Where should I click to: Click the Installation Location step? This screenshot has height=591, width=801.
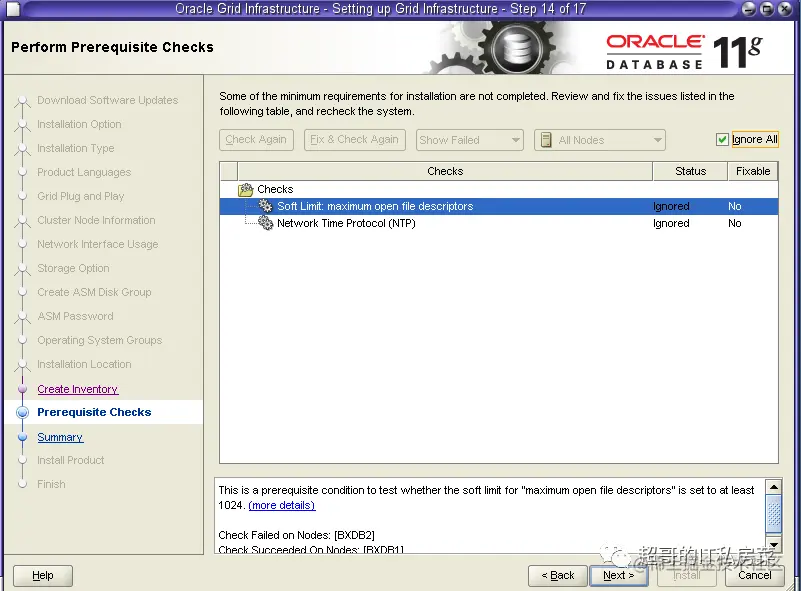(x=84, y=364)
